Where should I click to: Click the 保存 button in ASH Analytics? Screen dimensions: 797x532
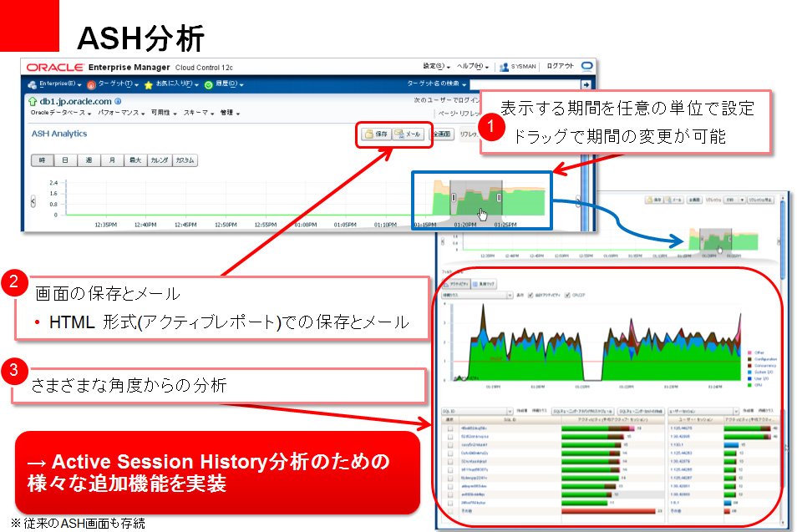(x=376, y=134)
